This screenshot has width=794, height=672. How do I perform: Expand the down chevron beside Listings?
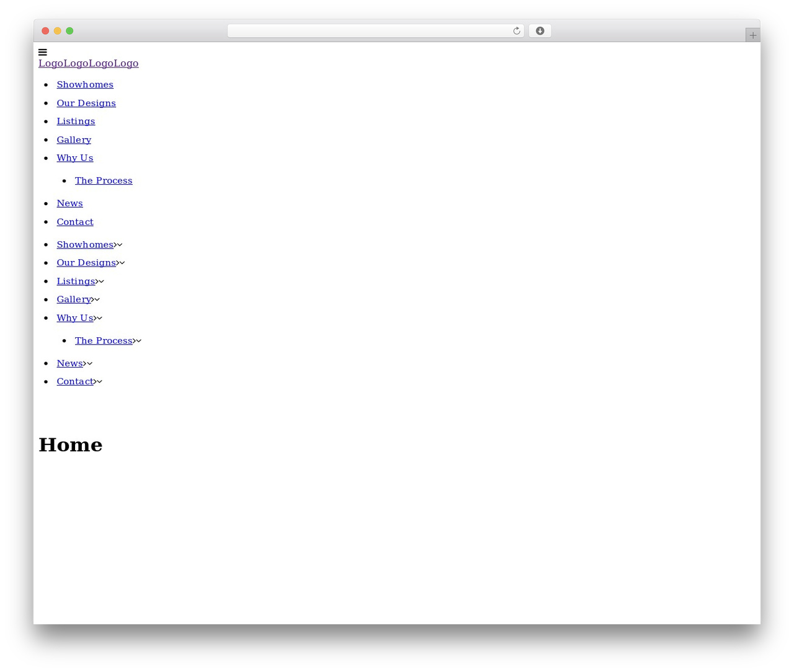coord(102,281)
